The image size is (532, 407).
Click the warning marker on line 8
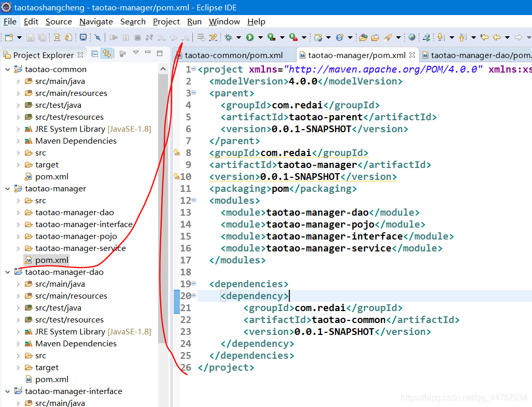click(177, 152)
